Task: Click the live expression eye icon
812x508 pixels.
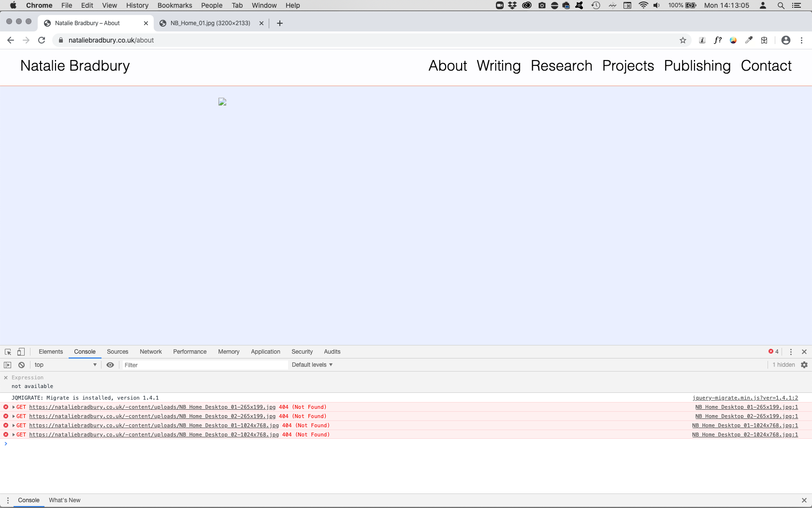Action: 110,365
